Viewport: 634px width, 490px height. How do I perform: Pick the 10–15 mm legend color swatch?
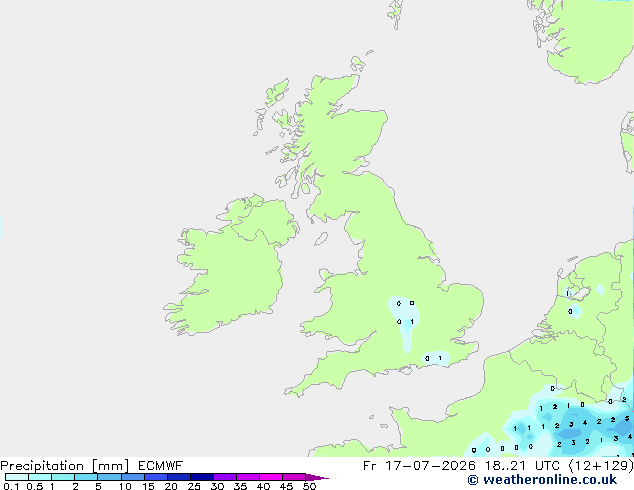[132, 477]
